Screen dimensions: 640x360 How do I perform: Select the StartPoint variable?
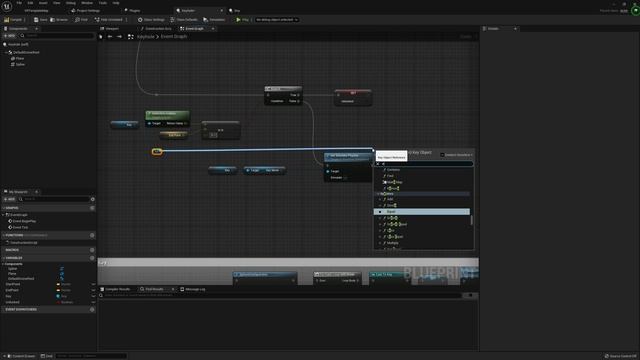coord(13,284)
